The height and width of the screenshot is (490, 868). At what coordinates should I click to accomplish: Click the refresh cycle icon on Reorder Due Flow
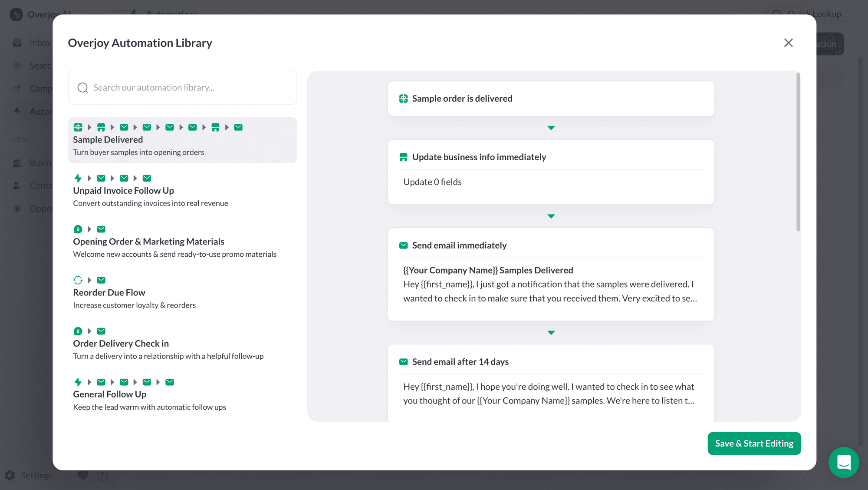(78, 280)
